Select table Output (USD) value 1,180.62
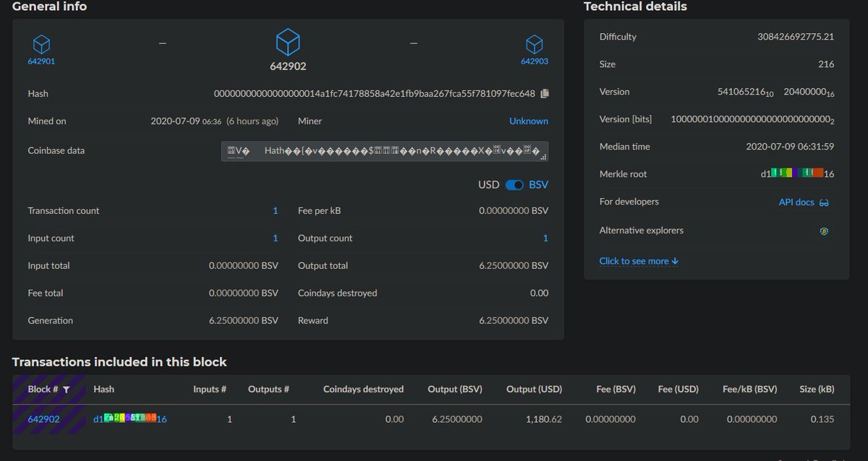This screenshot has width=868, height=461. 545,419
